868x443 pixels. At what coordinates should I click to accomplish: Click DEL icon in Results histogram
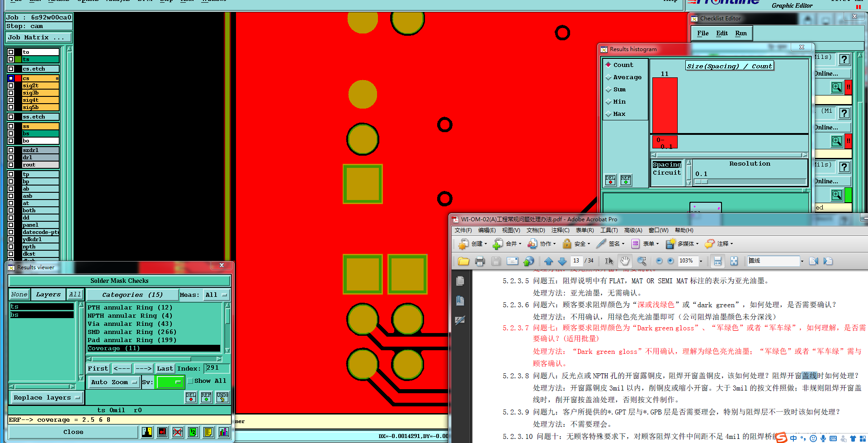click(x=610, y=181)
